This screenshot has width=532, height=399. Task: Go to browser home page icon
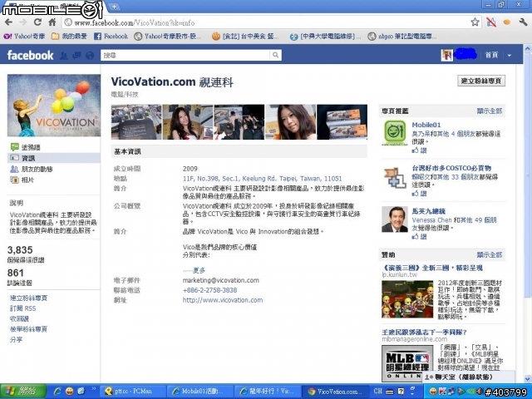coord(52,22)
